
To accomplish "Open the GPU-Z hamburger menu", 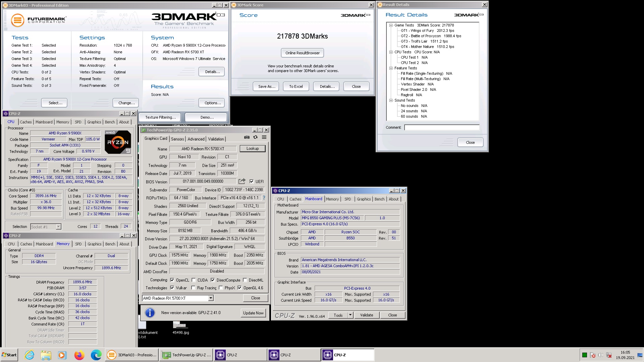I will coord(264,137).
